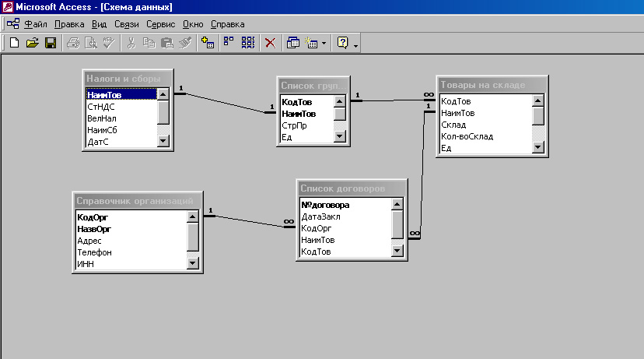Click the Список договоров table title bar
This screenshot has width=644, height=359.
(352, 188)
